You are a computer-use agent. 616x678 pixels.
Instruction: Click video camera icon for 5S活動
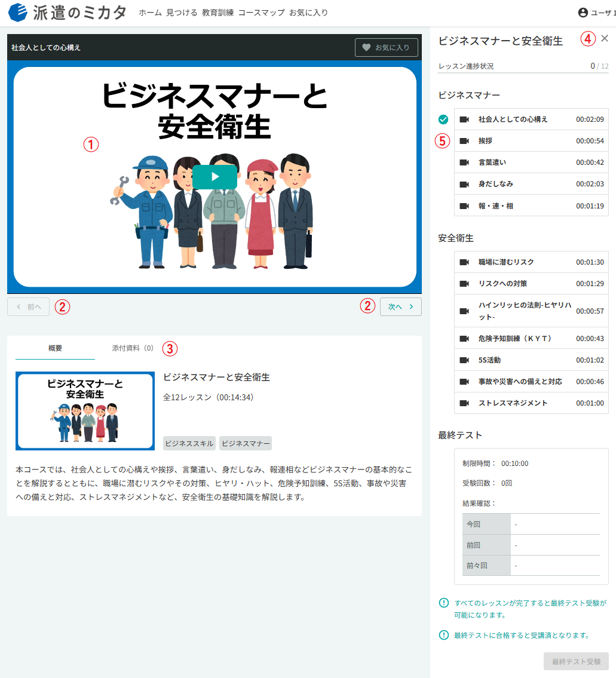pos(464,360)
